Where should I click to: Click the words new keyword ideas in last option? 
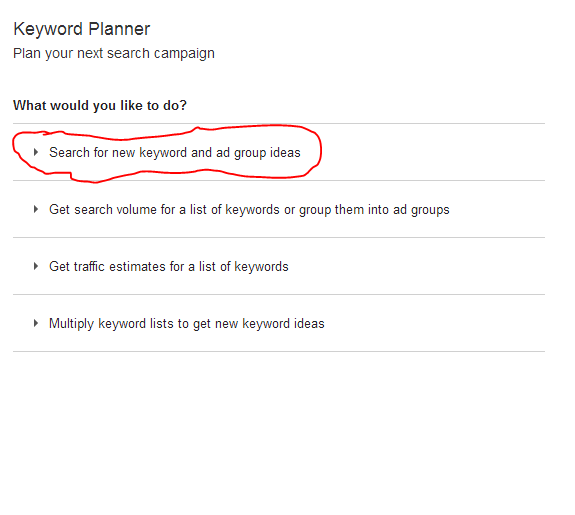(270, 324)
